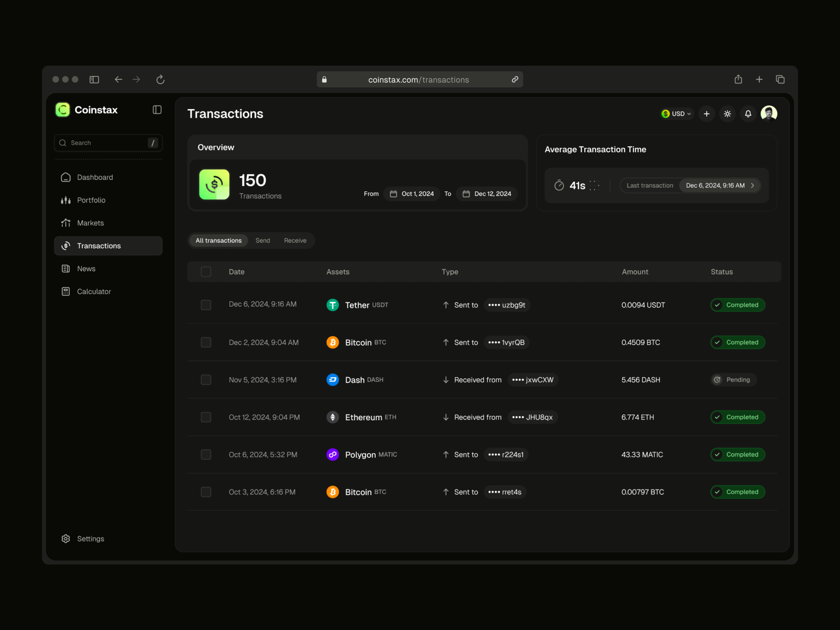Open the Calculator tool
The image size is (840, 630).
93,291
